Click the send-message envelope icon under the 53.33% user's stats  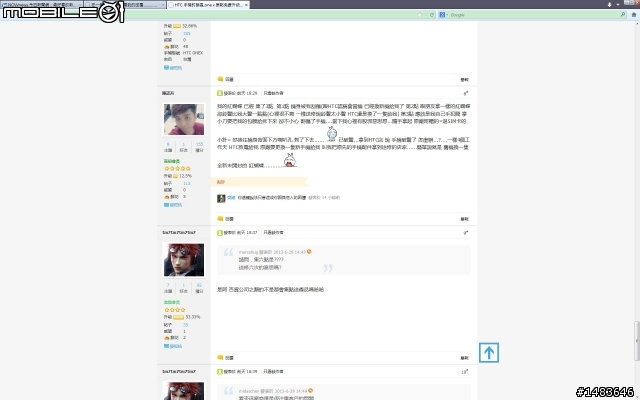(x=166, y=346)
